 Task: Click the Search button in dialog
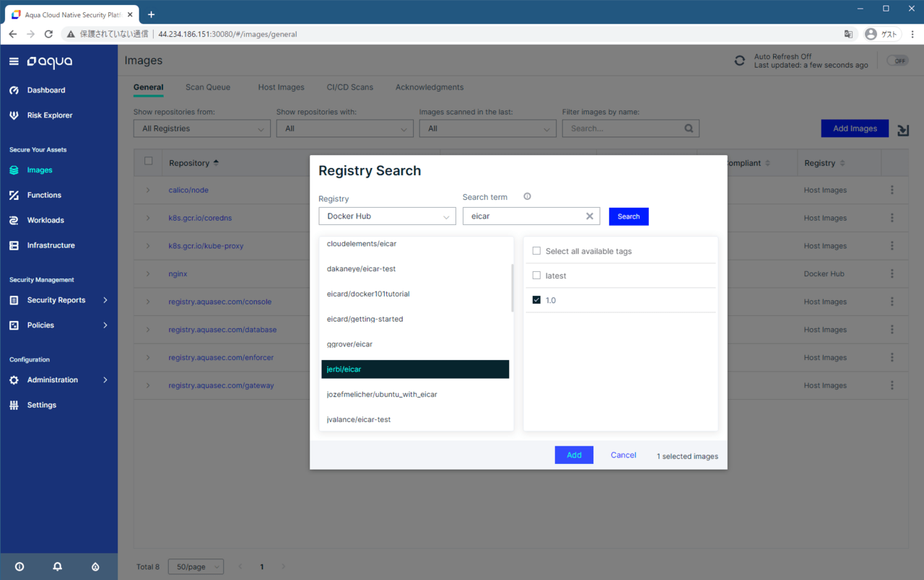click(629, 216)
